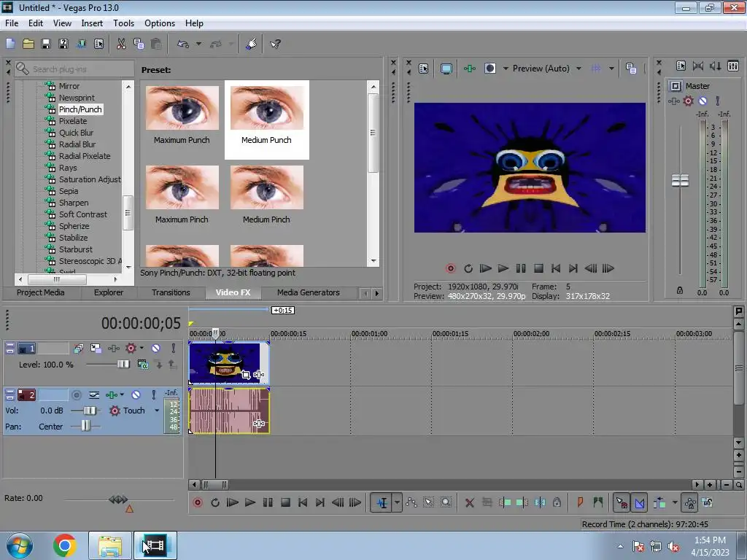Select the Radial Blur plug-in
The image size is (747, 560).
tap(77, 144)
